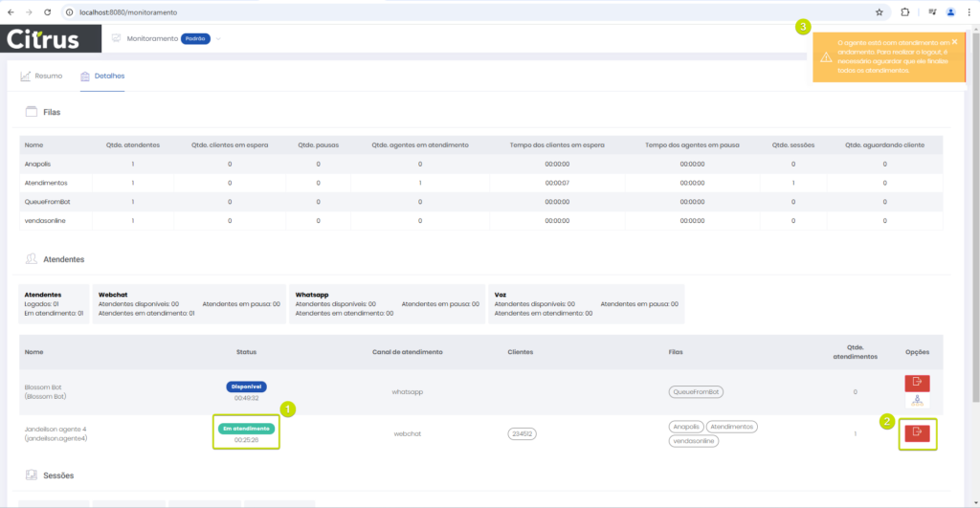Close the orange warning notification
The height and width of the screenshot is (508, 980).
click(x=954, y=42)
